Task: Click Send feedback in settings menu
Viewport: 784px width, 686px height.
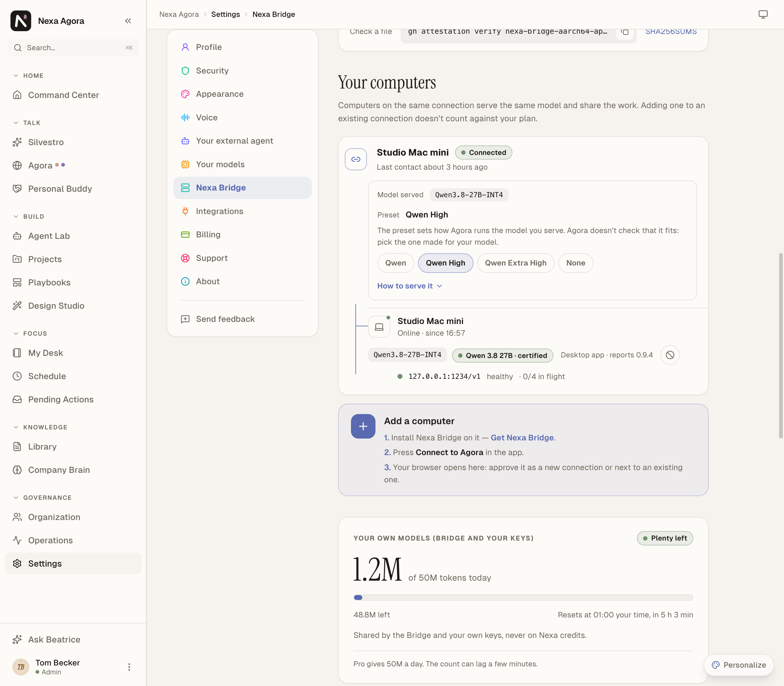Action: (242, 319)
